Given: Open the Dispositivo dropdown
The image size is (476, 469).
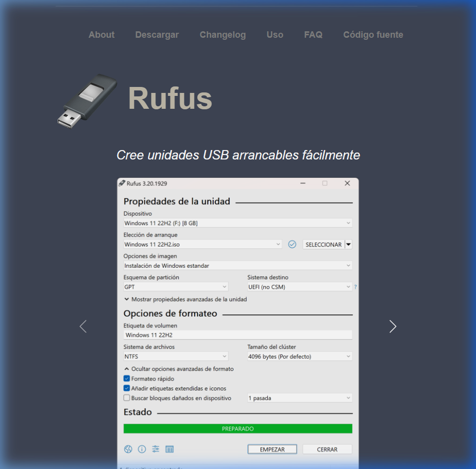Looking at the screenshot, I should (238, 223).
